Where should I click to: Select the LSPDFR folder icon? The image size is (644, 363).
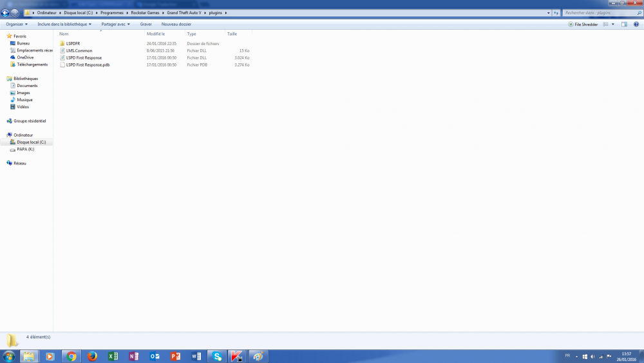tap(62, 44)
